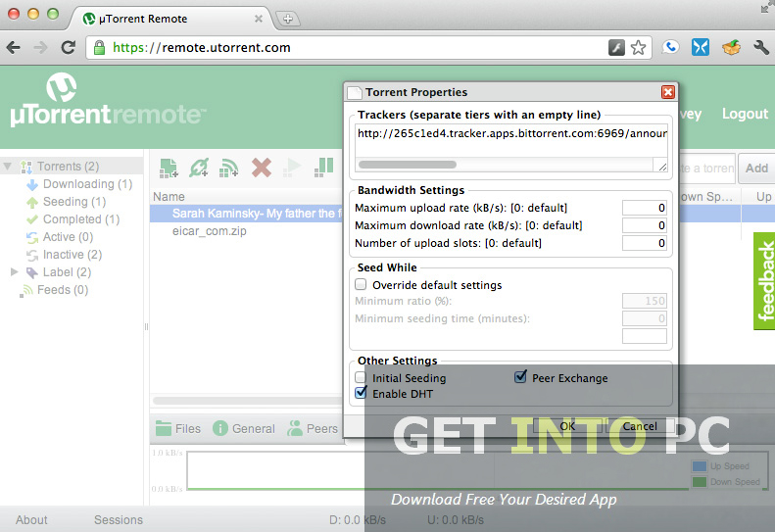The image size is (775, 532).
Task: Click the trackers textarea resize grip
Action: click(x=662, y=167)
